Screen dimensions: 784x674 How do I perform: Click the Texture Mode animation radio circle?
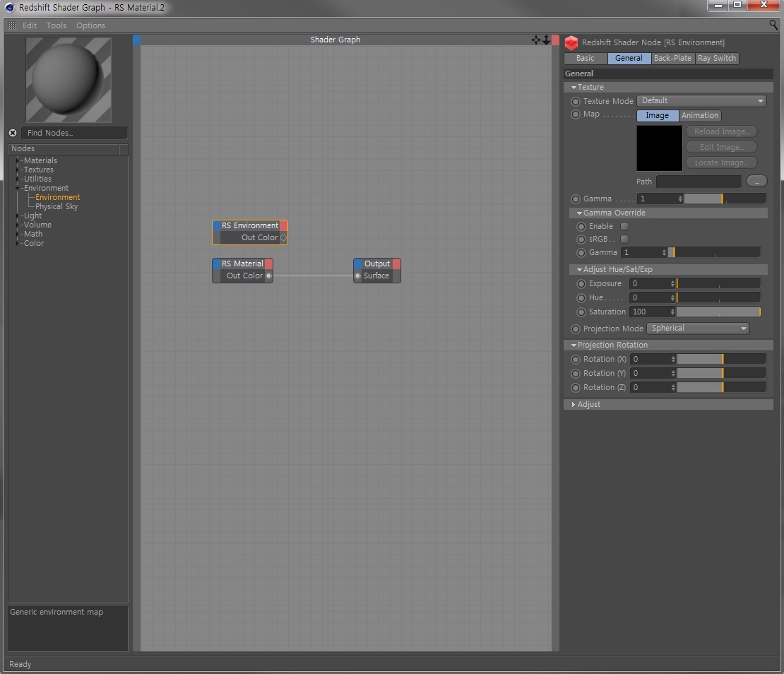tap(576, 102)
